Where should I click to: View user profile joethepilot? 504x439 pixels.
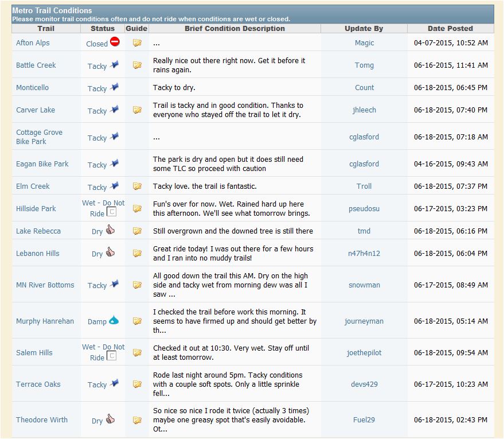click(364, 353)
